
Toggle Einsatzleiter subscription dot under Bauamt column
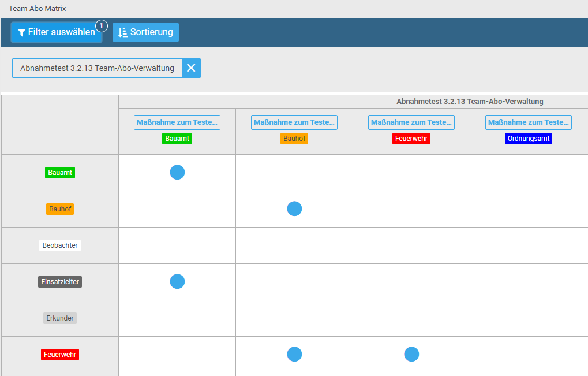(x=177, y=281)
